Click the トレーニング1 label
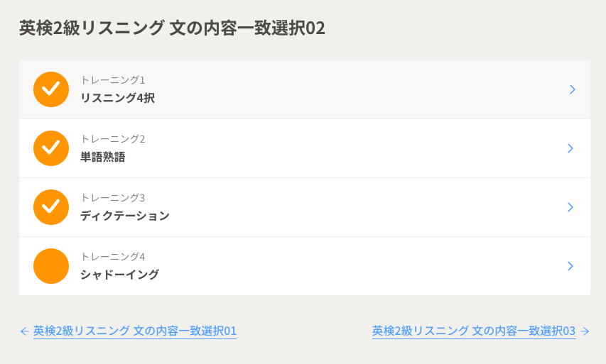This screenshot has height=364, width=606. point(112,80)
